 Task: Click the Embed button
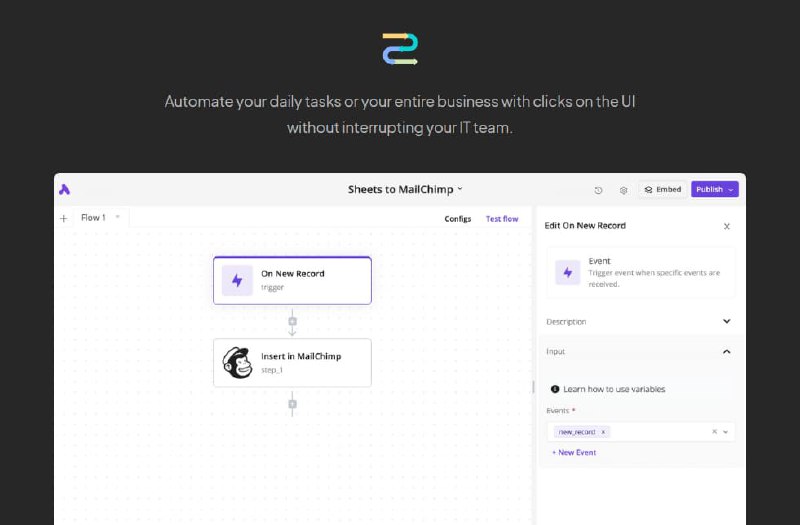(x=662, y=189)
